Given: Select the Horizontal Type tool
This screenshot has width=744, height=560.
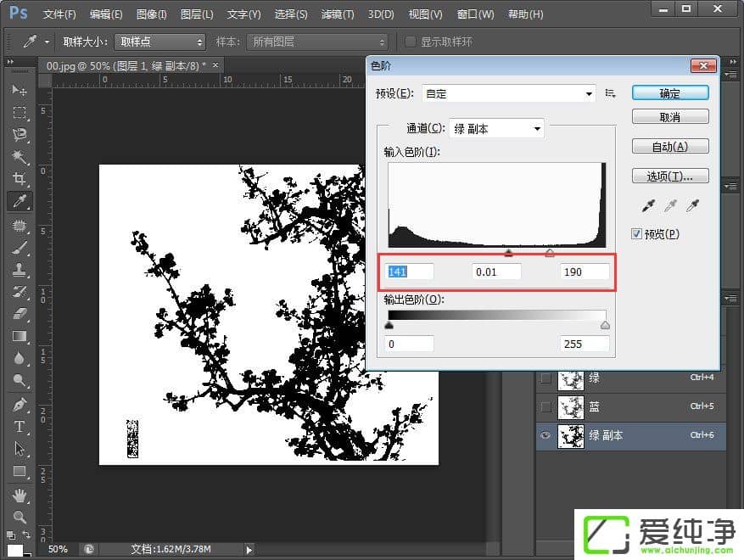Looking at the screenshot, I should coord(19,427).
